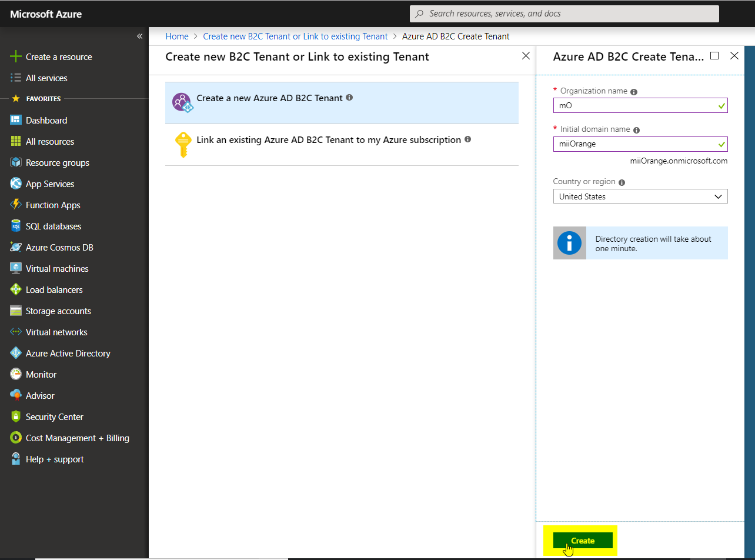This screenshot has width=755, height=560.
Task: Open the Country or region dropdown
Action: pyautogui.click(x=640, y=196)
